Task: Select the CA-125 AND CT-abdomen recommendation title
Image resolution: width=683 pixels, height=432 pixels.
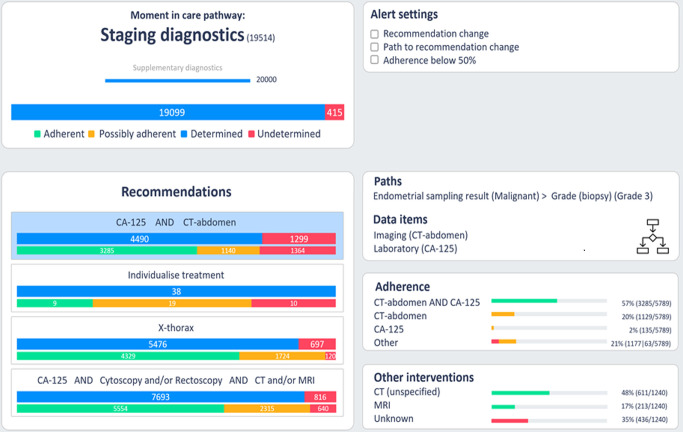Action: (x=176, y=222)
